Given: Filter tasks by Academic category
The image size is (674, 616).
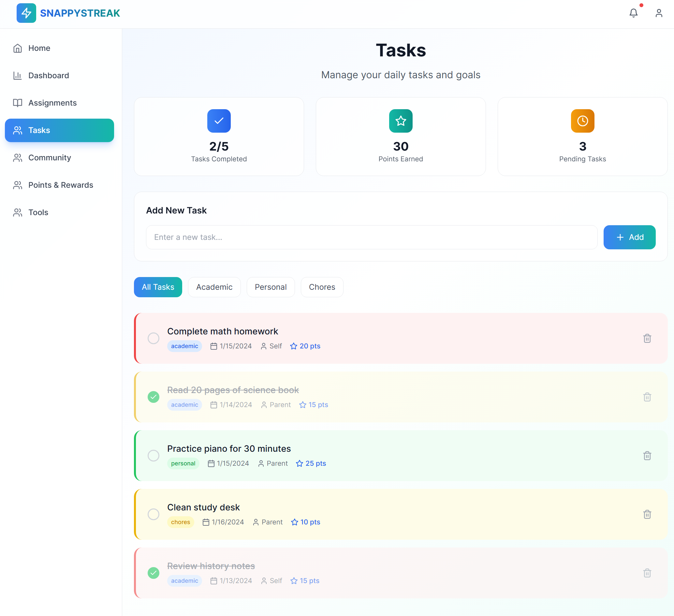Looking at the screenshot, I should (x=214, y=287).
